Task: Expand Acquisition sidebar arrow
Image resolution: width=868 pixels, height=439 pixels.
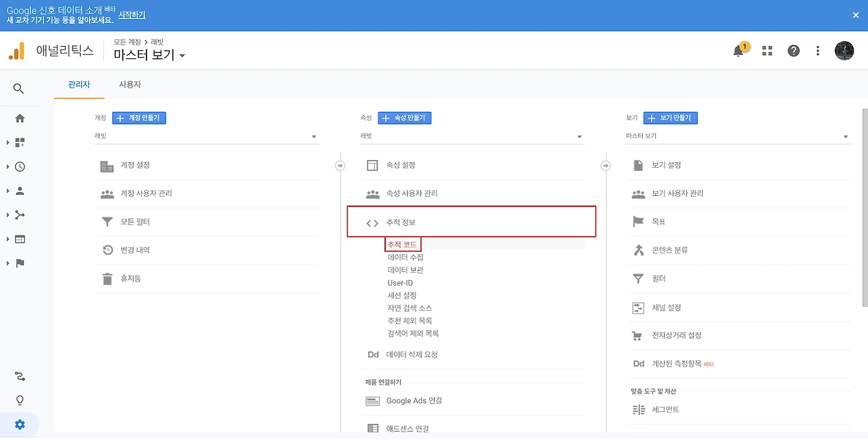Action: tap(7, 215)
